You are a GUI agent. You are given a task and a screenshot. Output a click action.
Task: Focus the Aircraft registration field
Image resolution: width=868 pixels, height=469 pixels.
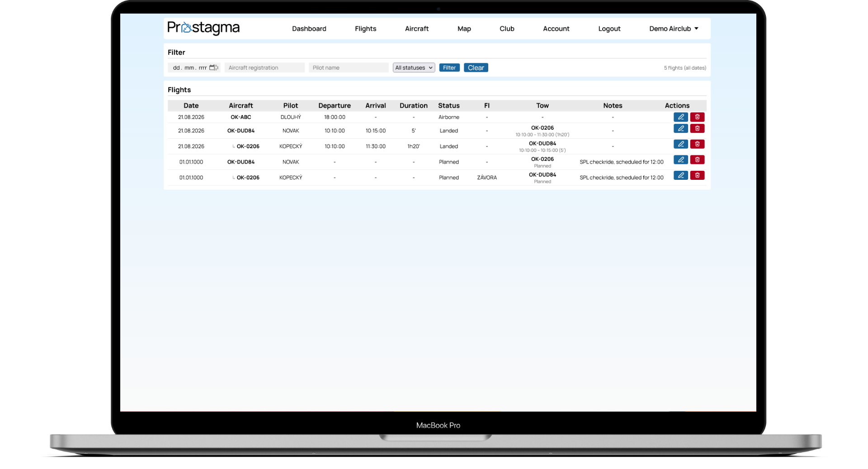(x=264, y=68)
